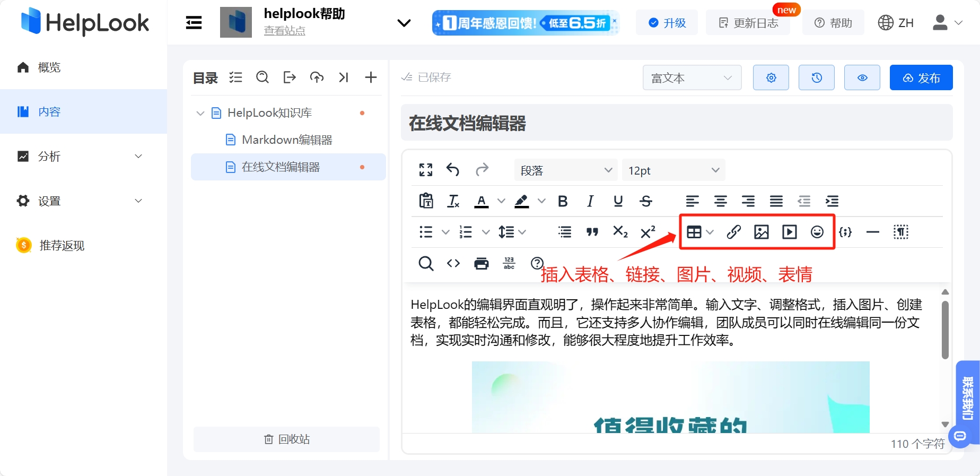Set line height spacing
This screenshot has width=980, height=476.
click(506, 232)
